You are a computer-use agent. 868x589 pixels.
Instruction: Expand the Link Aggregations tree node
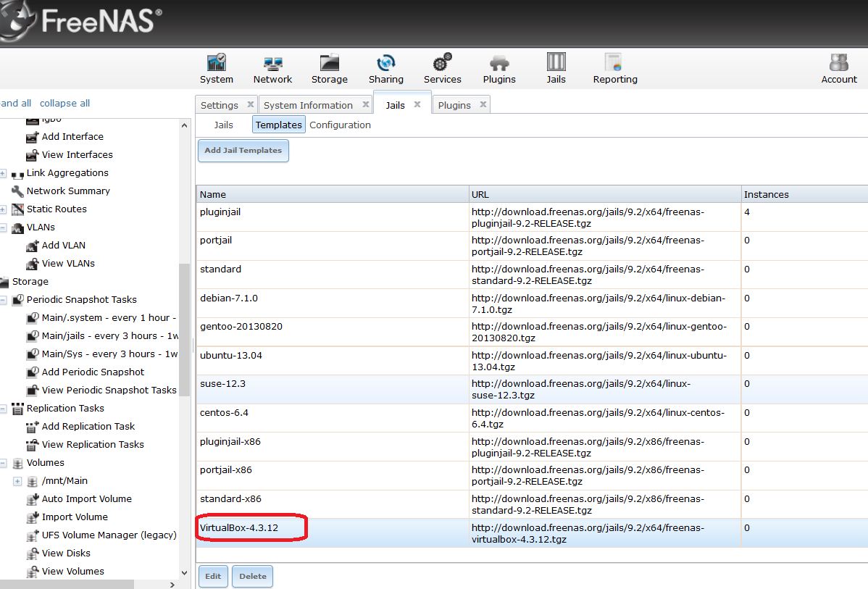pos(3,173)
